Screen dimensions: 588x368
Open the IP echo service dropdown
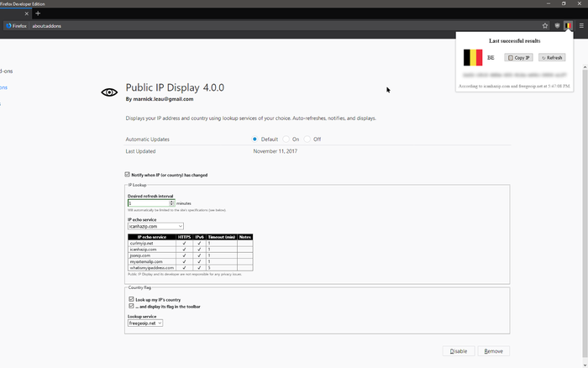[x=155, y=226]
